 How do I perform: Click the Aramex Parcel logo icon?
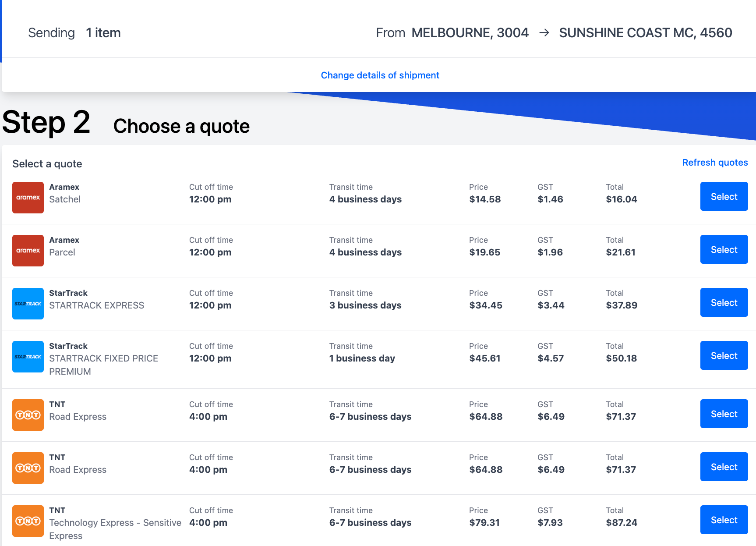coord(28,251)
